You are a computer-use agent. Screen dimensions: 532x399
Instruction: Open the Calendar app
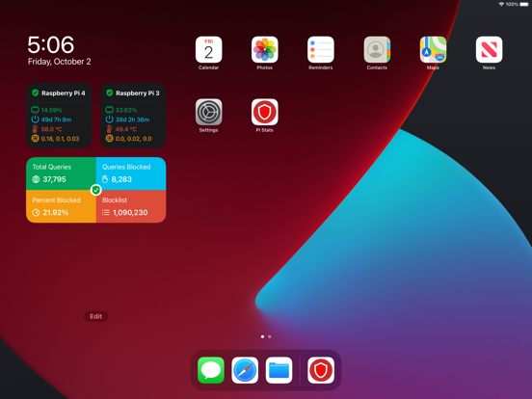point(209,49)
